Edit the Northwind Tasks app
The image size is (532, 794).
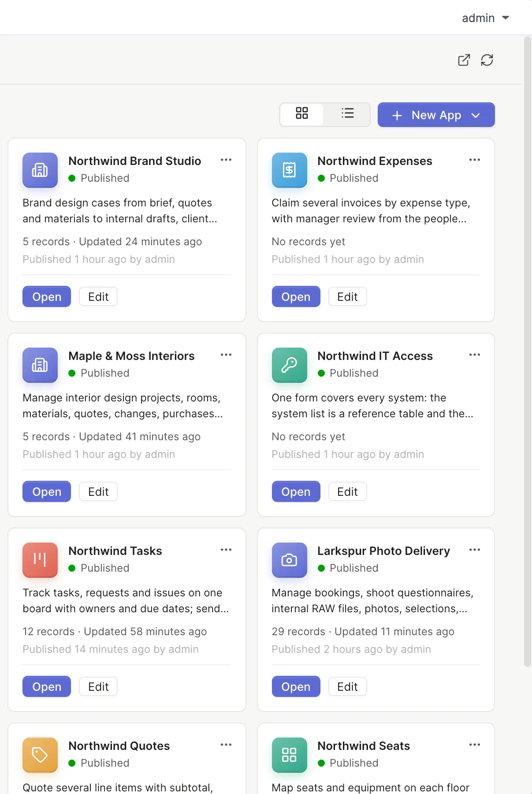coord(98,687)
